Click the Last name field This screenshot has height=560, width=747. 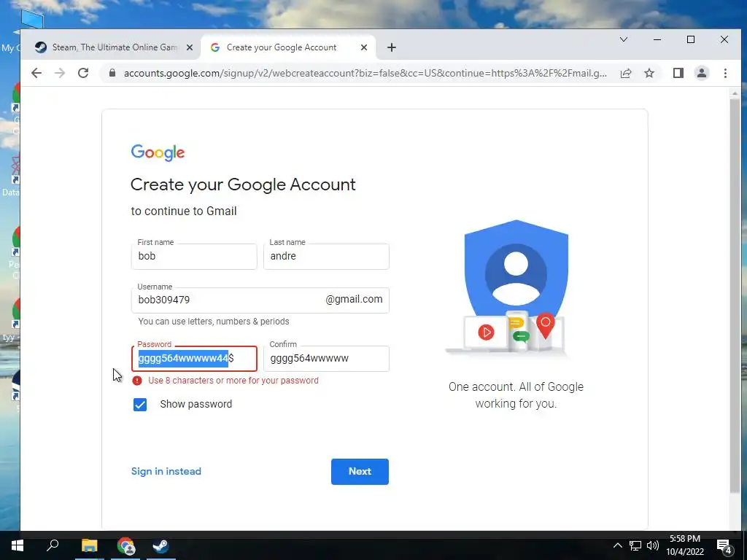326,256
